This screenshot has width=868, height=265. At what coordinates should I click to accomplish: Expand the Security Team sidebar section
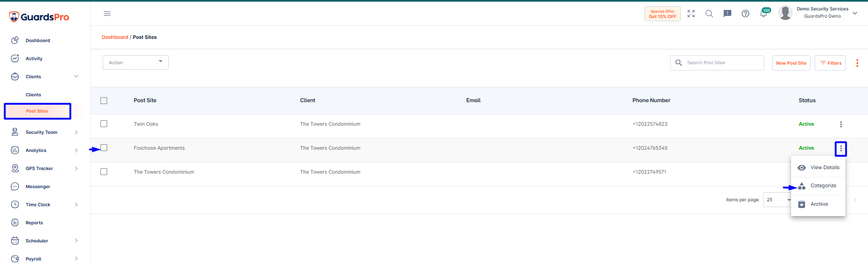(x=45, y=132)
